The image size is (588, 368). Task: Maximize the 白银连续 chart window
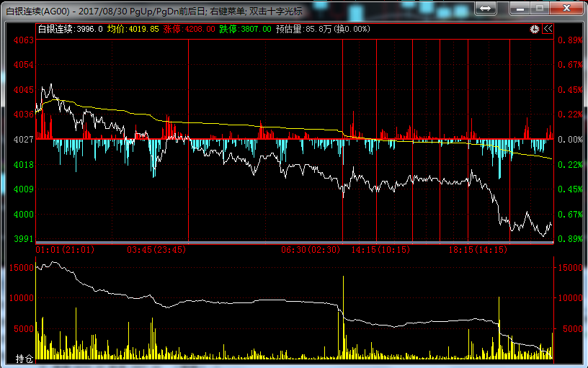coord(540,8)
